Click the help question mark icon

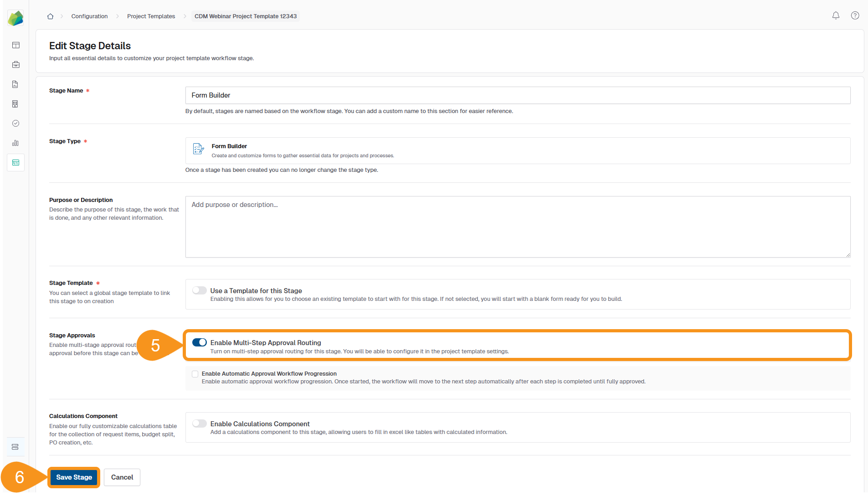pyautogui.click(x=855, y=15)
